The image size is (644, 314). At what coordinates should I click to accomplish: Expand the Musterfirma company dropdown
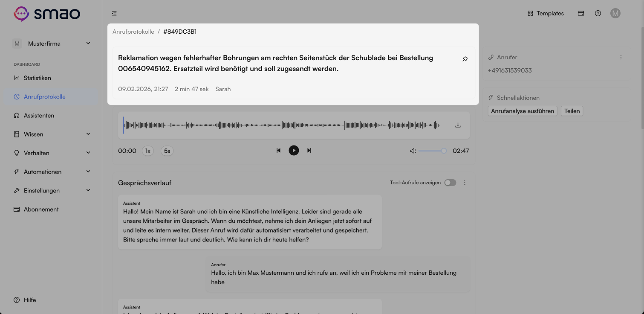[52, 44]
